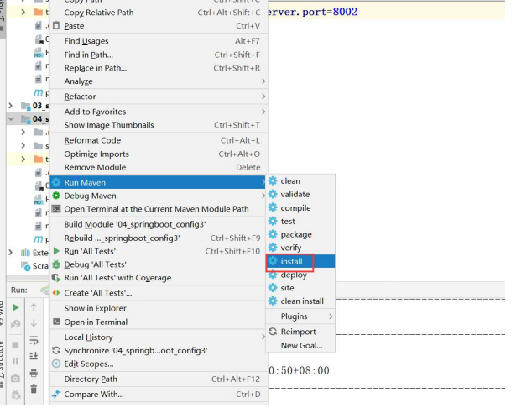Click the Compare With arrows icon
Screen dimensions: 532x408
56,394
